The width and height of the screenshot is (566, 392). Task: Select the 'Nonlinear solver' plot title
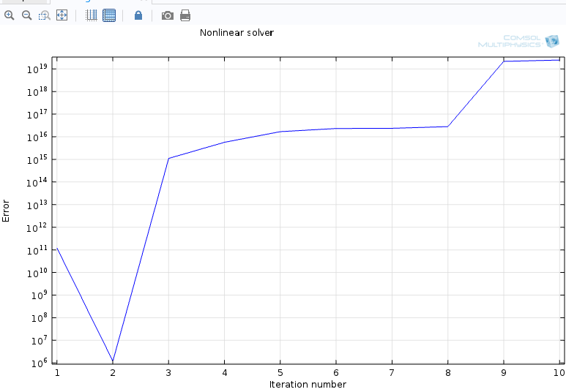[x=237, y=33]
